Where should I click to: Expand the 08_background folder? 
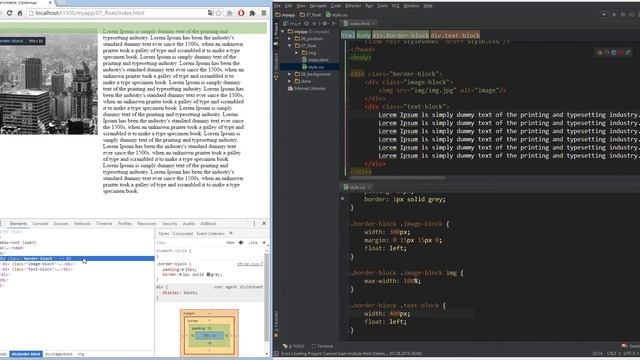click(x=290, y=74)
